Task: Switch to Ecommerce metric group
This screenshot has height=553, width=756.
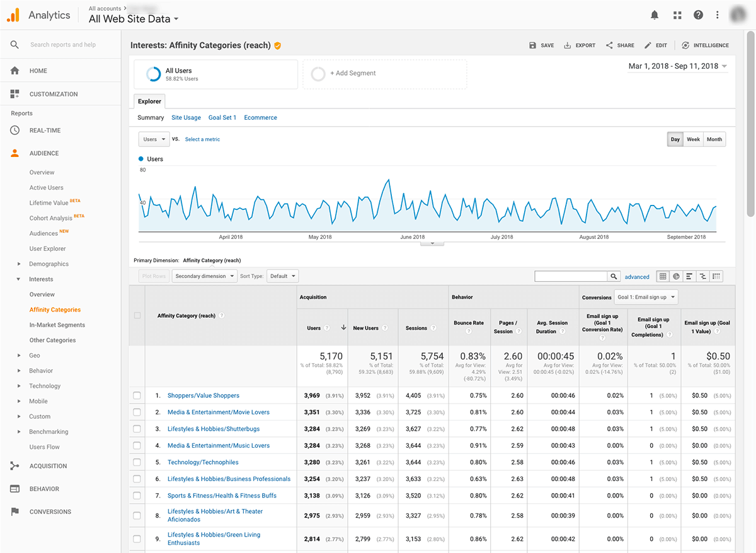Action: pos(260,118)
